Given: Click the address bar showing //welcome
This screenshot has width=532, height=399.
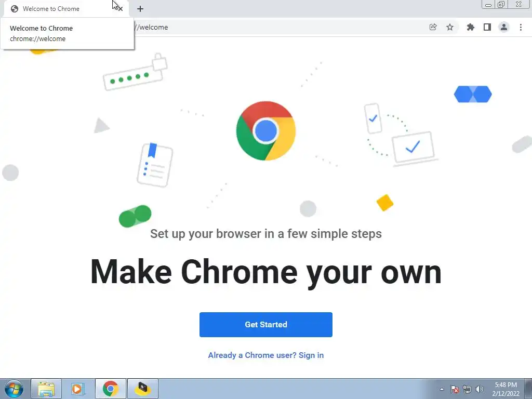Looking at the screenshot, I should 278,27.
